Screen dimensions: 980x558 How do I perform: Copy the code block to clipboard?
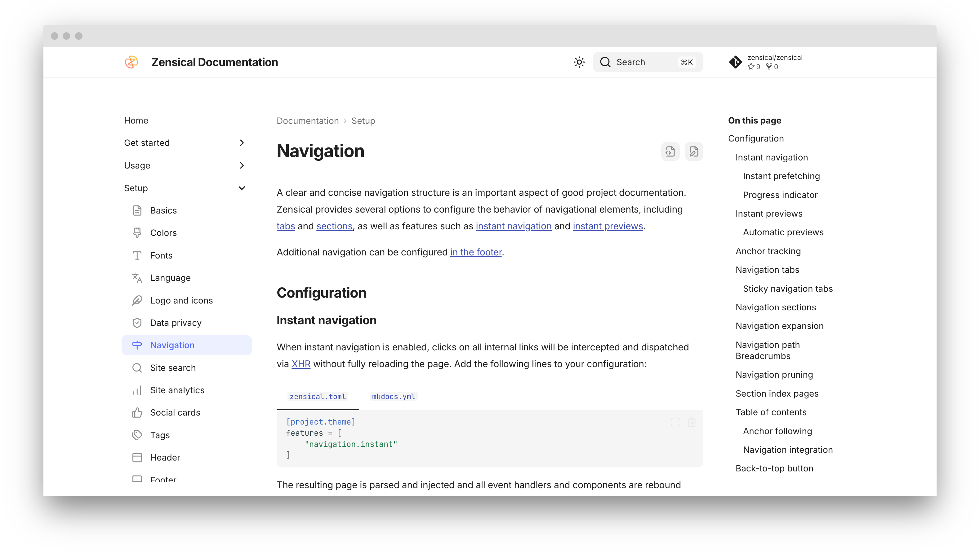pos(692,422)
